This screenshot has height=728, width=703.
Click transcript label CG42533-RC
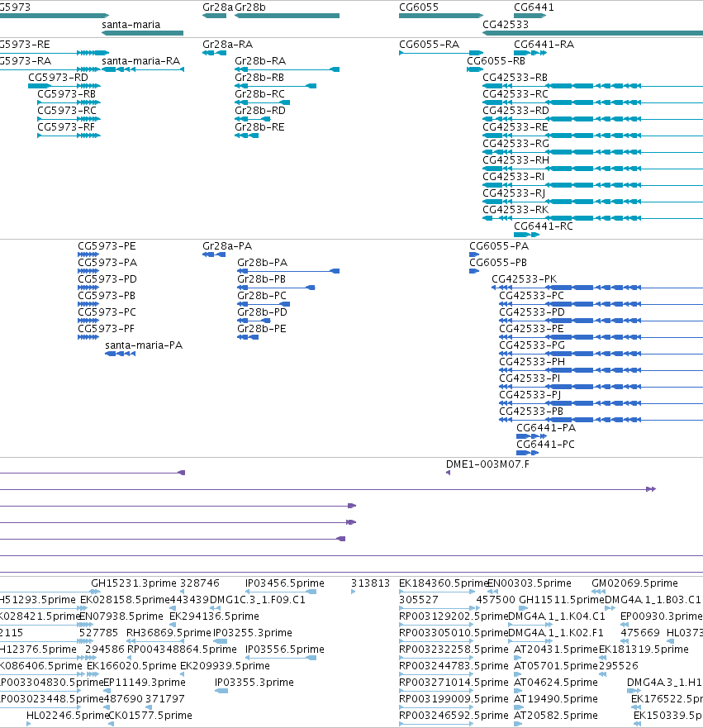515,94
